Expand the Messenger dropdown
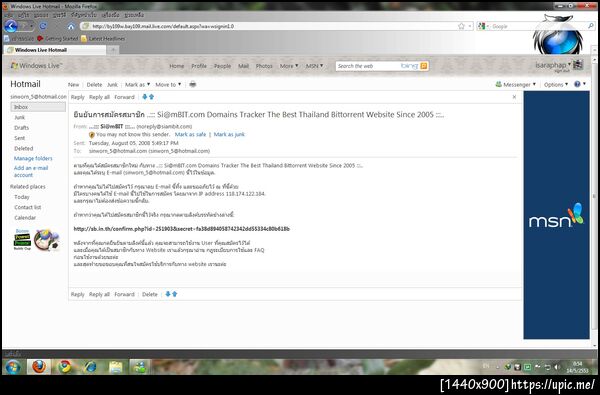 (x=516, y=85)
